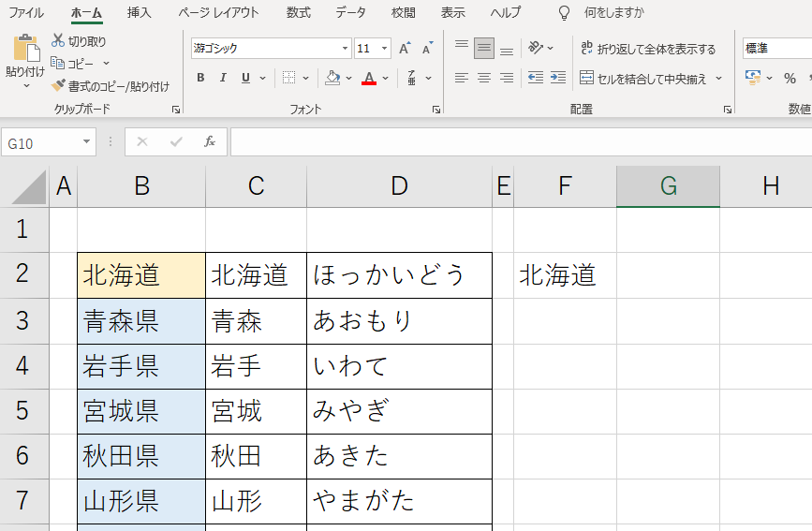
Task: Open the number format 標準 box
Action: tap(776, 48)
